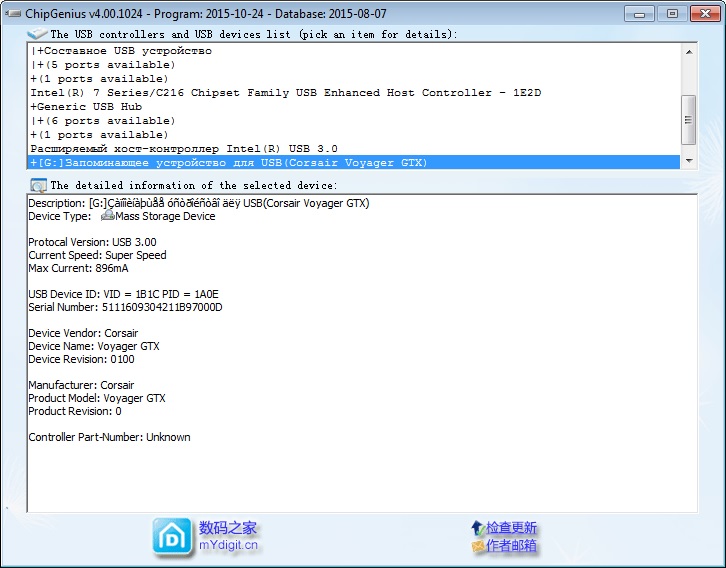Select the Generic USB Hub row
Screen dimensions: 726x568
click(x=353, y=106)
